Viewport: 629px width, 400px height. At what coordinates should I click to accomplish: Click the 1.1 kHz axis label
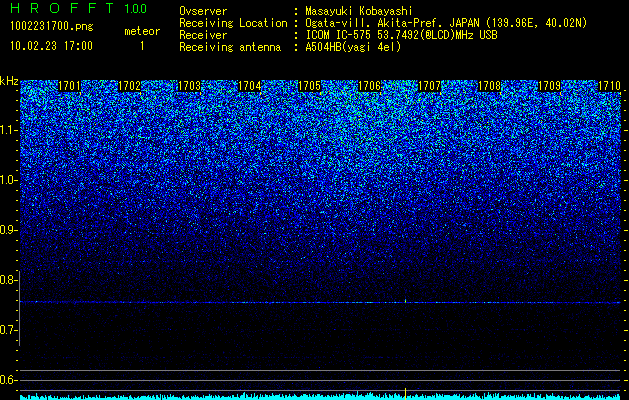[x=8, y=130]
